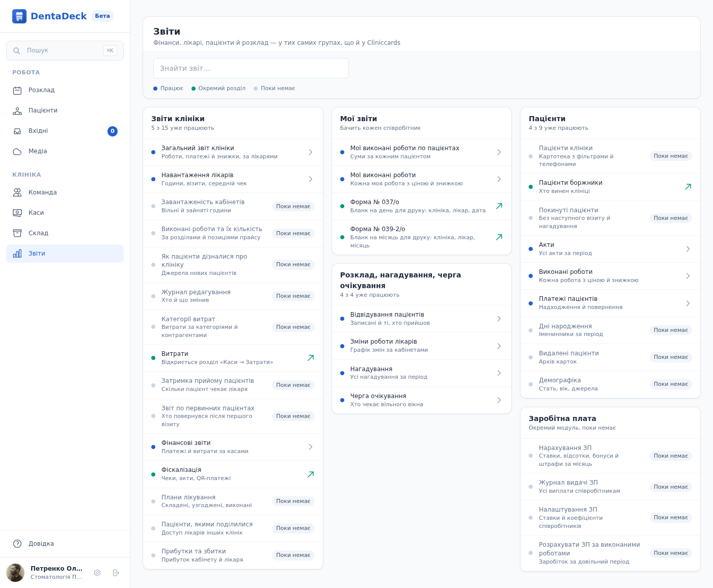Viewport: 713px width, 588px height.
Task: Focus the sidebar Пошук search box
Action: coord(65,51)
